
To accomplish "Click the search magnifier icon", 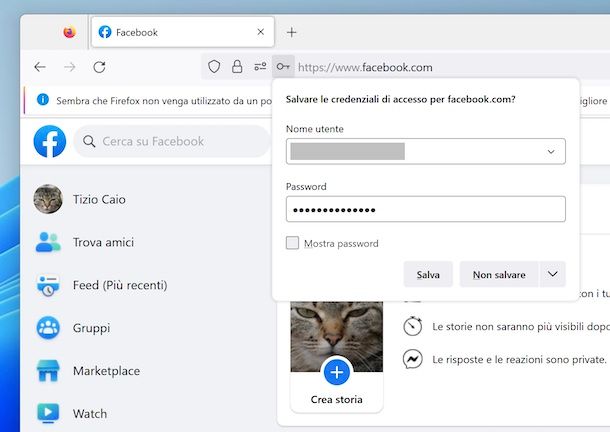I will (89, 141).
